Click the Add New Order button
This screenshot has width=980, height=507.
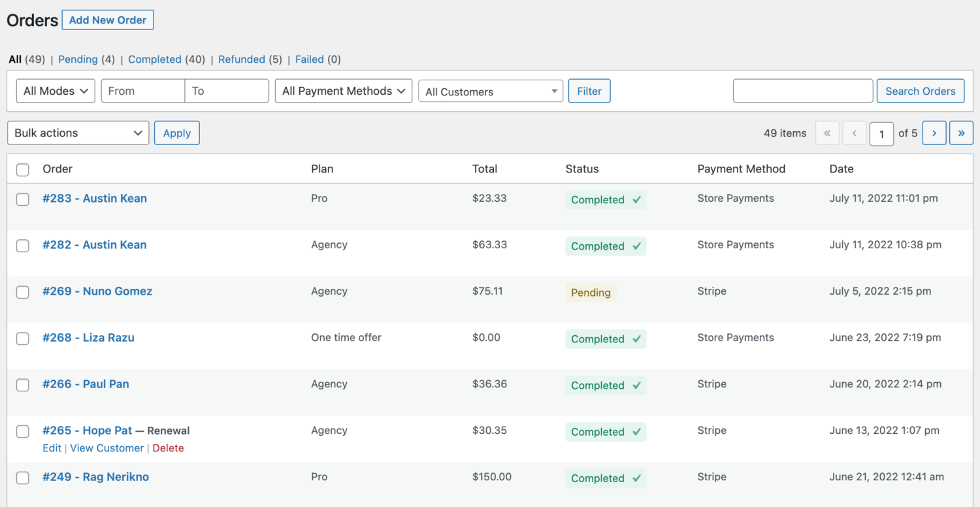pyautogui.click(x=108, y=20)
